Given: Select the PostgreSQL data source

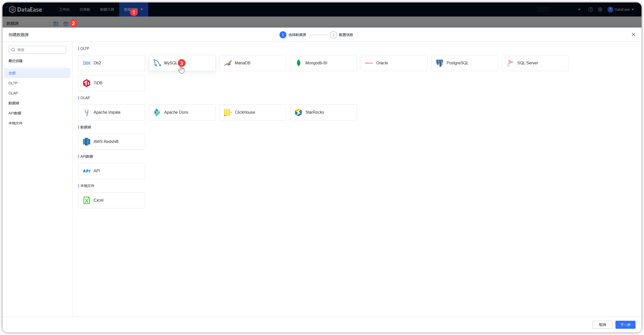Looking at the screenshot, I should tap(464, 63).
